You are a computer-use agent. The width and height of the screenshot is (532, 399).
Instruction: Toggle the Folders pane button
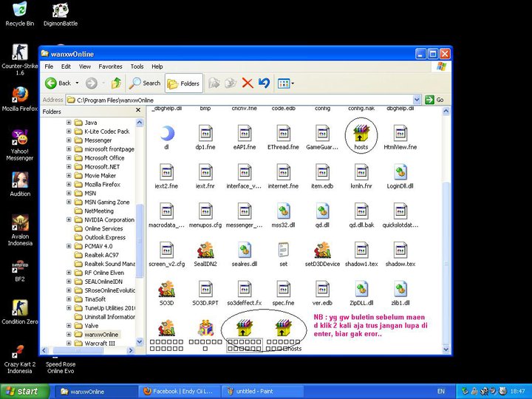point(183,83)
